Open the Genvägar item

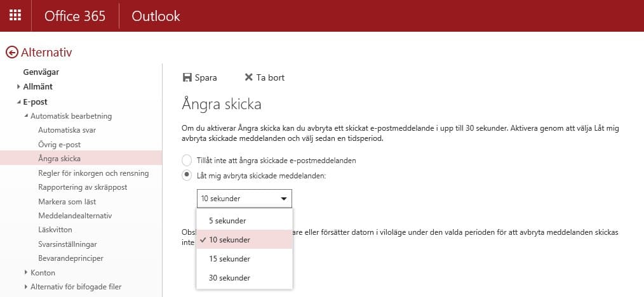point(41,72)
